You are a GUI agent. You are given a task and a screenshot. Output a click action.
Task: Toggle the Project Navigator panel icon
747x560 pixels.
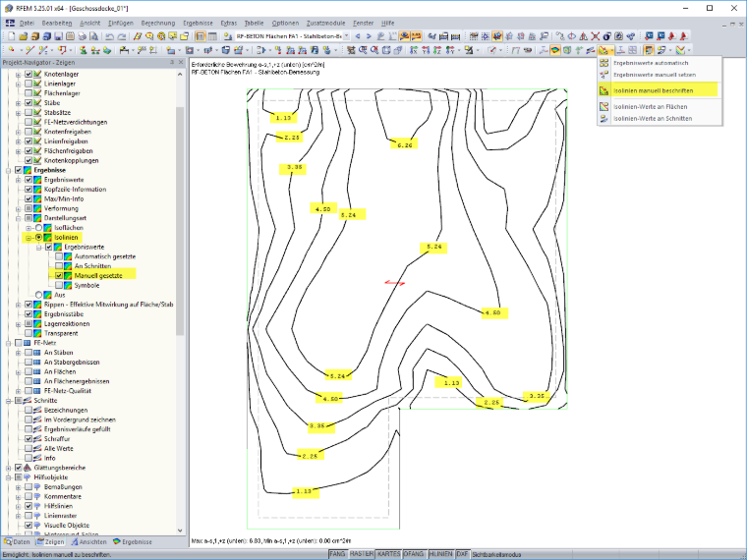tap(201, 36)
